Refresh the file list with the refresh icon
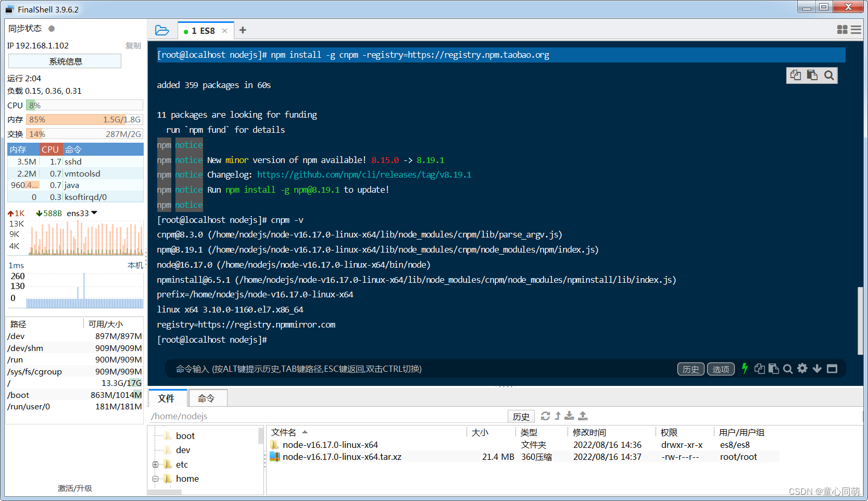Screen dimensions: 868x501 545,416
